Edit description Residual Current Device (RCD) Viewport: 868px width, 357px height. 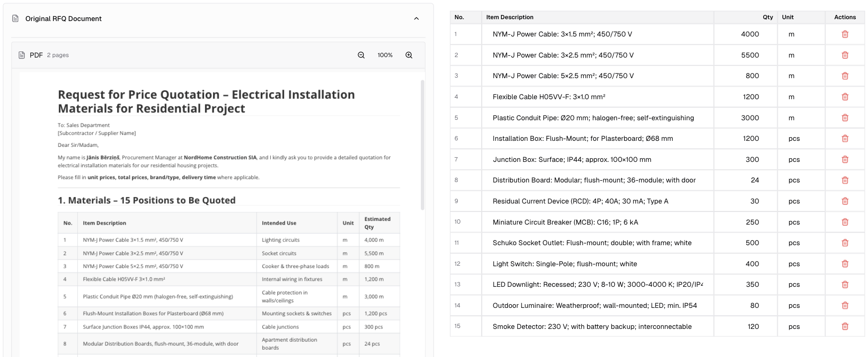(597, 201)
